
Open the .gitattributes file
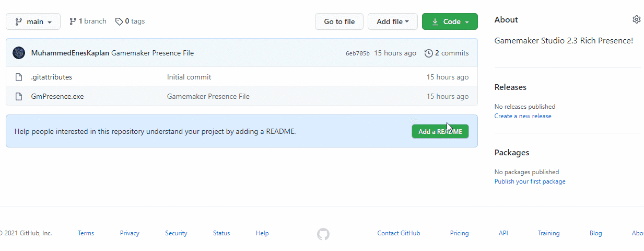[52, 77]
